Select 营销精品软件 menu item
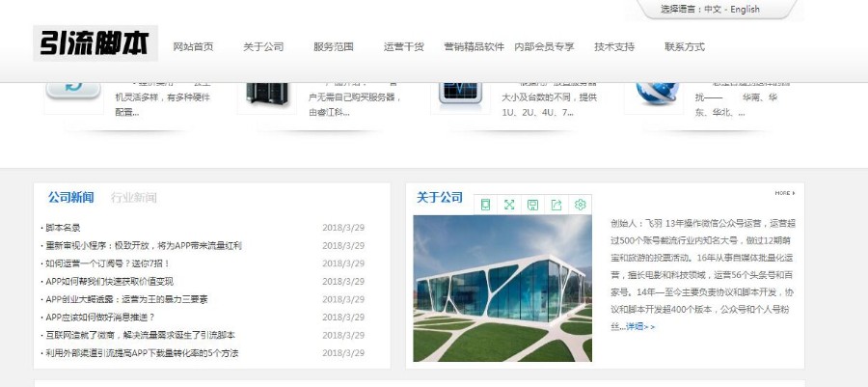Screen dimensions: 868x387 (474, 47)
